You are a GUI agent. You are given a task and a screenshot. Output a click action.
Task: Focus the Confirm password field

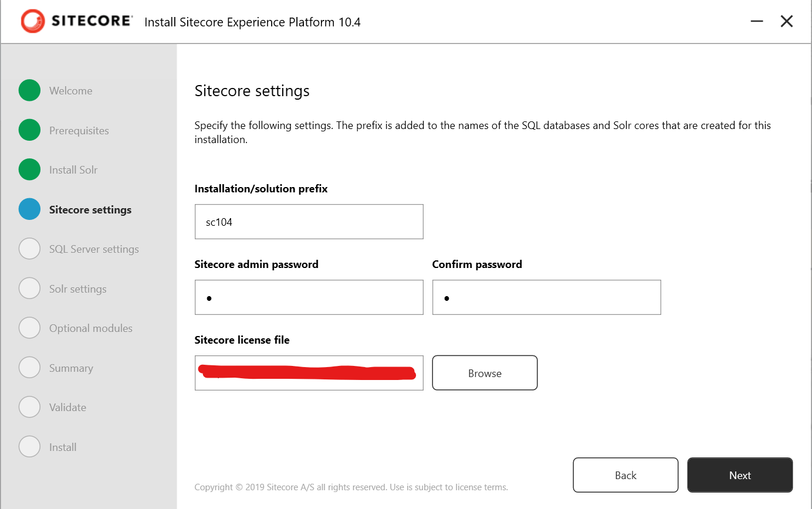click(546, 297)
